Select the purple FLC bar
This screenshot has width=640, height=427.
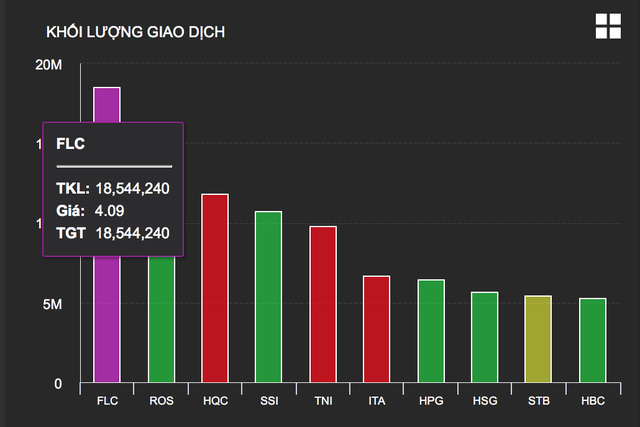coord(107,320)
